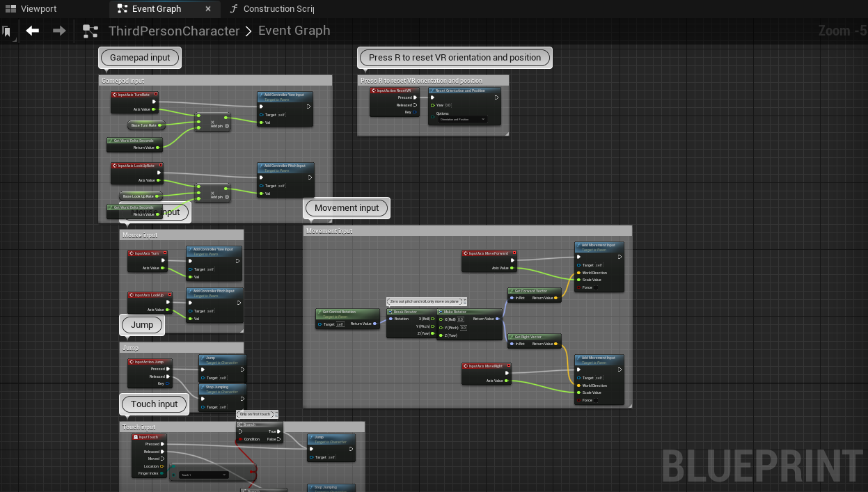Click the Event Graph breadcrumb link
The height and width of the screenshot is (492, 868).
[x=294, y=31]
